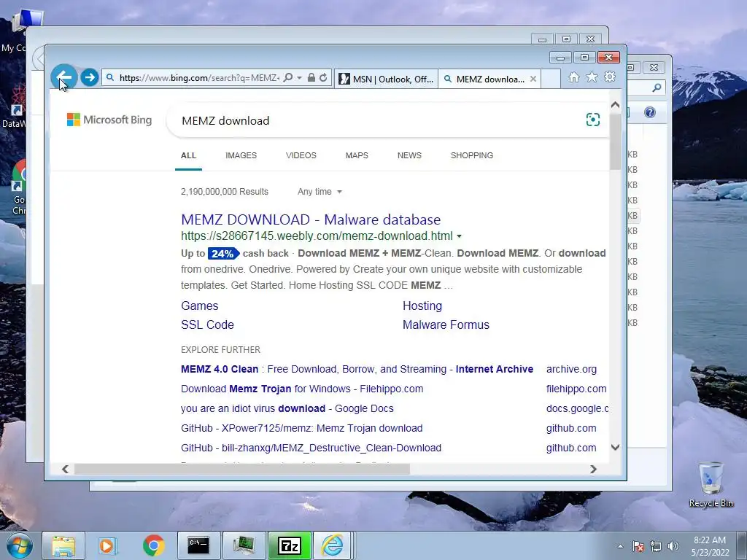747x560 pixels.
Task: Click the page vertical scrollbar down arrow
Action: (x=615, y=447)
